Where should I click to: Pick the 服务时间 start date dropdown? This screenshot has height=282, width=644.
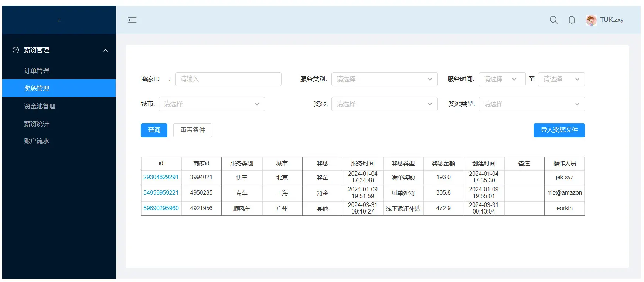point(502,79)
